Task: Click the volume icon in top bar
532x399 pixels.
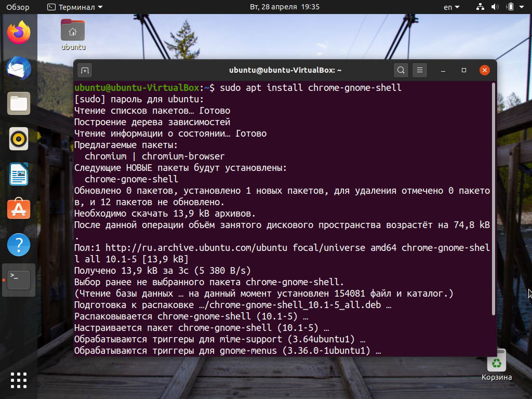Action: point(495,7)
